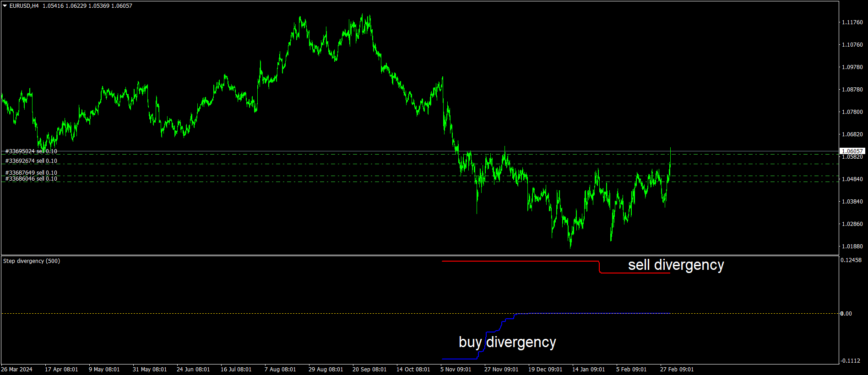Click the 1.03840 price scale label
The image size is (868, 375).
pos(852,202)
